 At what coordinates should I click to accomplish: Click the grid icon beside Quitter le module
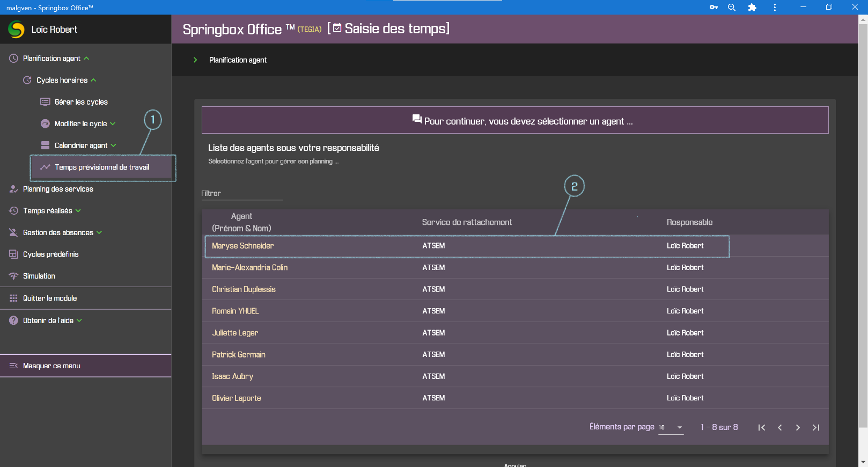(13, 298)
